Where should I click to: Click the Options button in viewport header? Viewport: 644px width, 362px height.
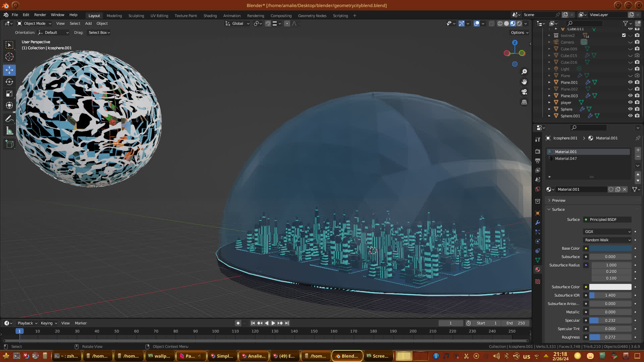click(519, 33)
